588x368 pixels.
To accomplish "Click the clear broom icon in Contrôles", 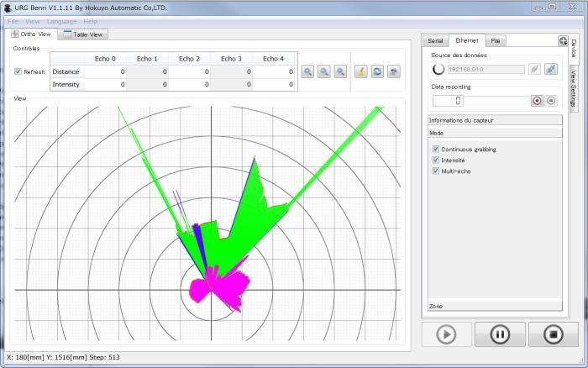I will [x=361, y=72].
